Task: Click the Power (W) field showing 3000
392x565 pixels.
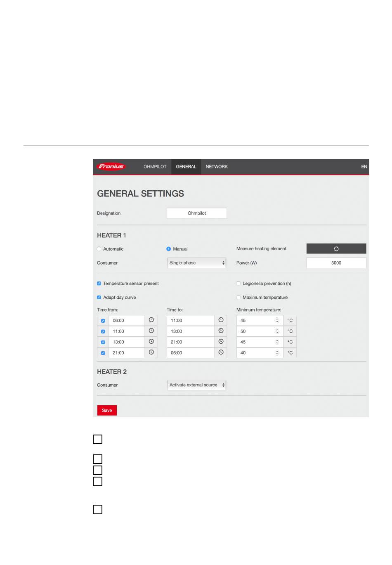Action: click(x=336, y=263)
